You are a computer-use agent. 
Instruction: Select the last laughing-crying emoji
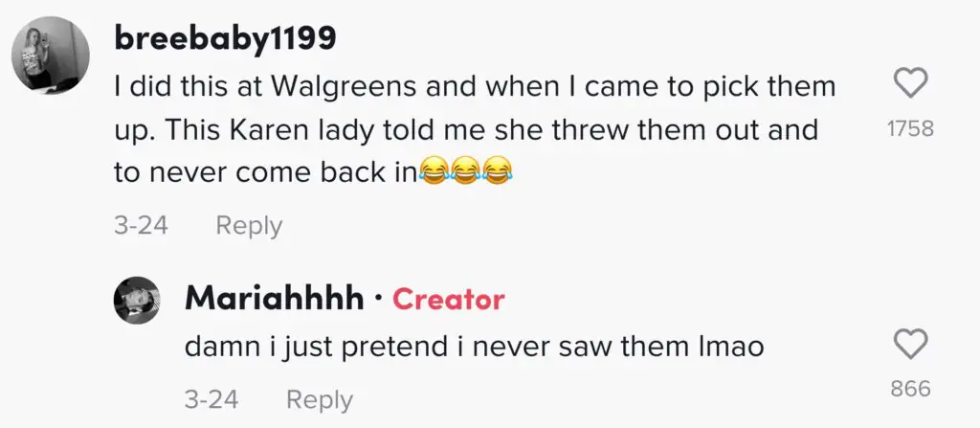(497, 170)
